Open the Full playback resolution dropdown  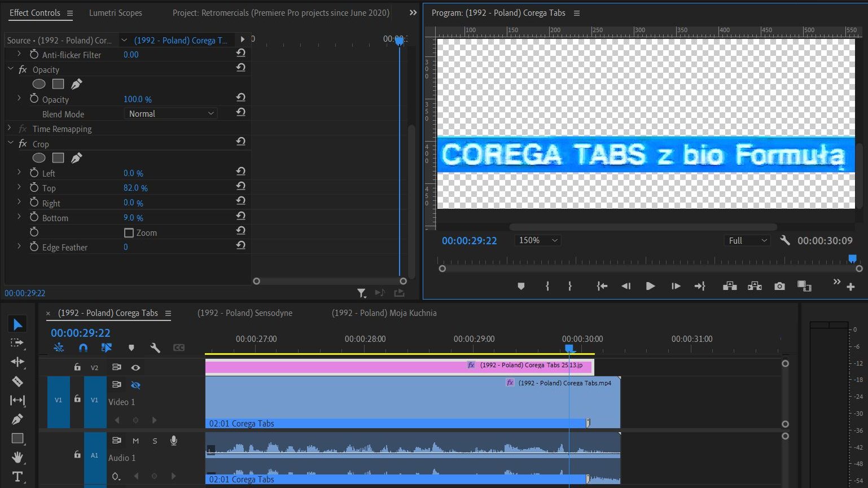point(747,240)
